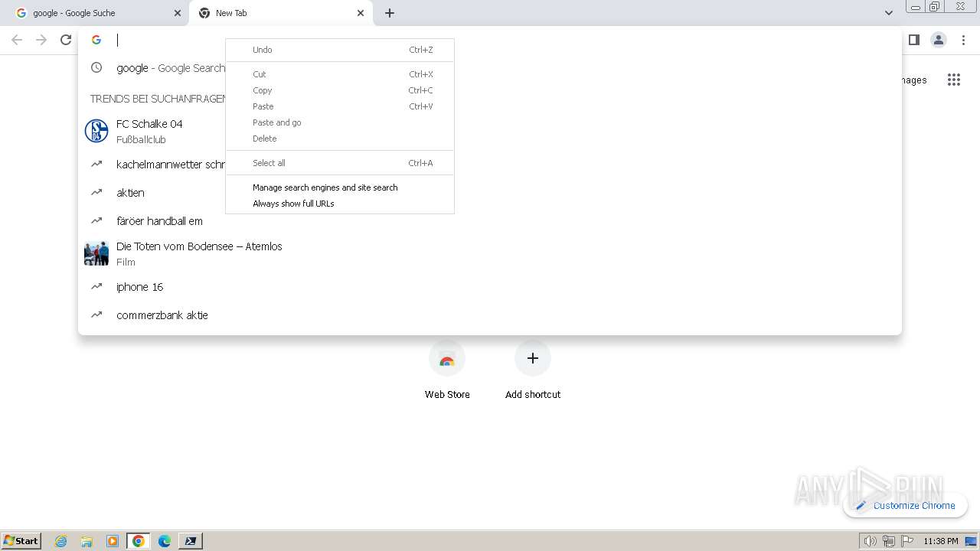The width and height of the screenshot is (980, 551).
Task: Click the browser back arrow
Action: coord(17,40)
